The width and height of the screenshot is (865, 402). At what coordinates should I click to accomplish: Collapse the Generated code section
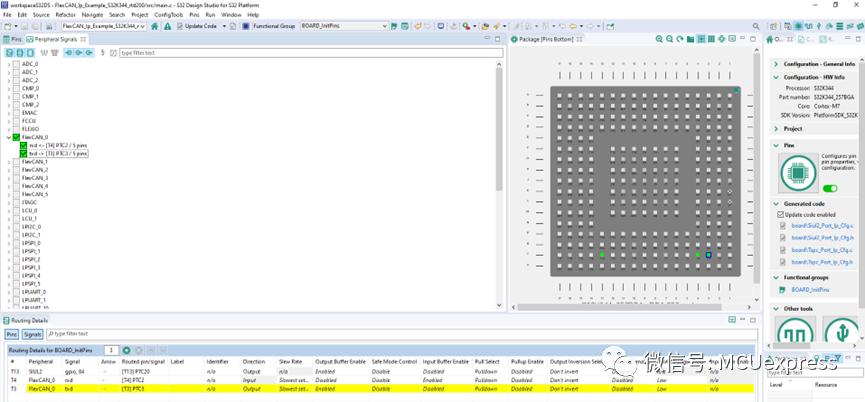pyautogui.click(x=776, y=203)
